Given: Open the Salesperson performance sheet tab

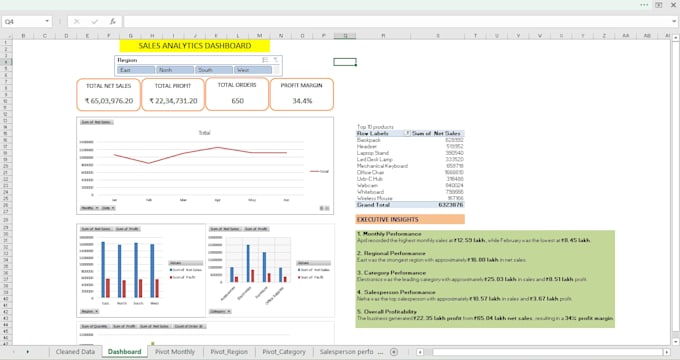Looking at the screenshot, I should click(x=347, y=352).
